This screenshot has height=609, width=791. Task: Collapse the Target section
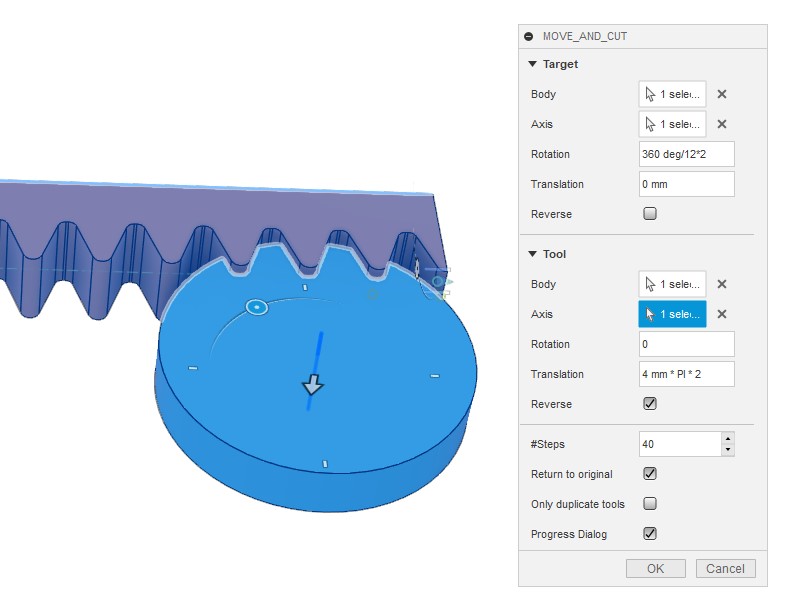pyautogui.click(x=533, y=64)
